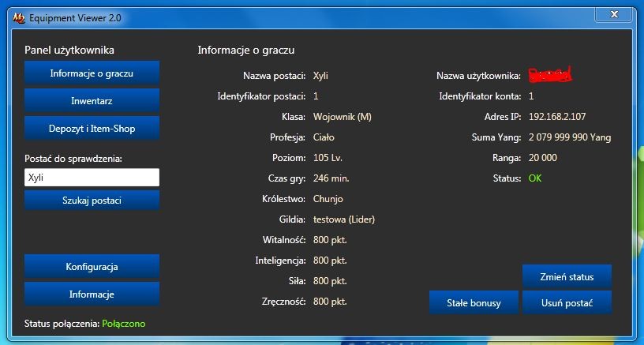Open Konfiguracja settings

pos(92,267)
